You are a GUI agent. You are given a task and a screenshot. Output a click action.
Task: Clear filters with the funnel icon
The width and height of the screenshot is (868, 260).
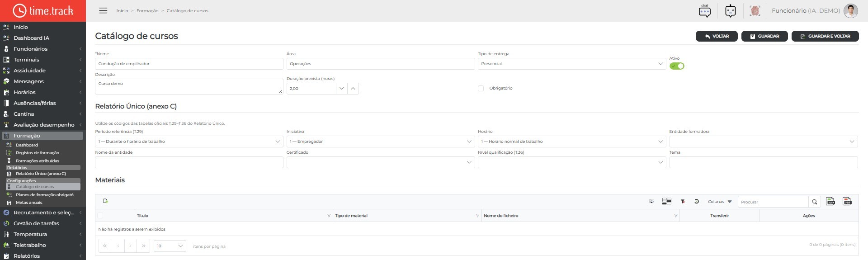pyautogui.click(x=683, y=202)
